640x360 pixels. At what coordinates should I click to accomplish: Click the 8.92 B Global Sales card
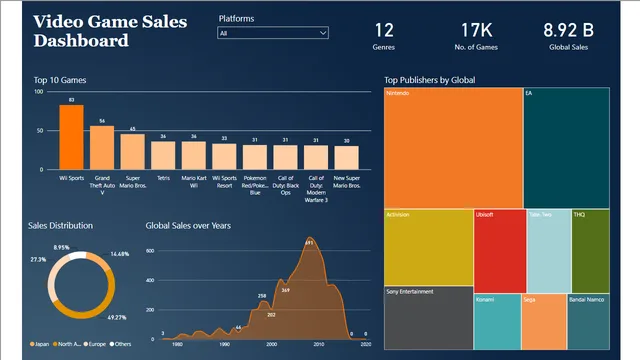pos(568,36)
